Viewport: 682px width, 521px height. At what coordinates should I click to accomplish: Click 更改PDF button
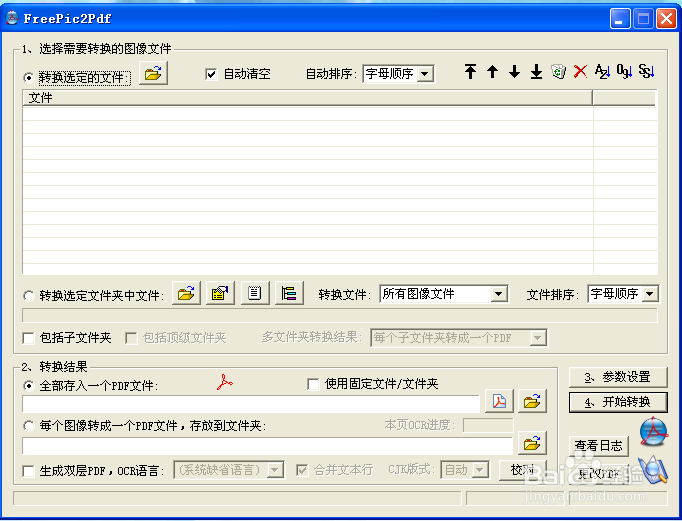[x=599, y=474]
